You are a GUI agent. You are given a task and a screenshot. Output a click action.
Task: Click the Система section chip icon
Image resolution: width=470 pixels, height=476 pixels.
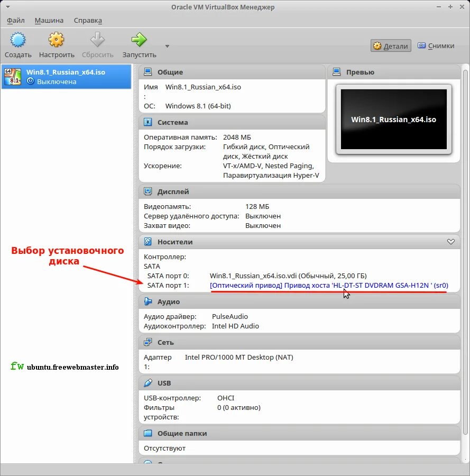click(x=148, y=122)
